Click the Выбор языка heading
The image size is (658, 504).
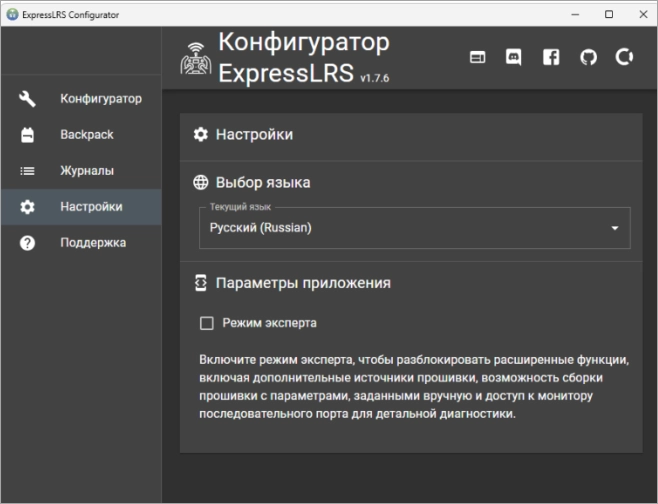(263, 183)
